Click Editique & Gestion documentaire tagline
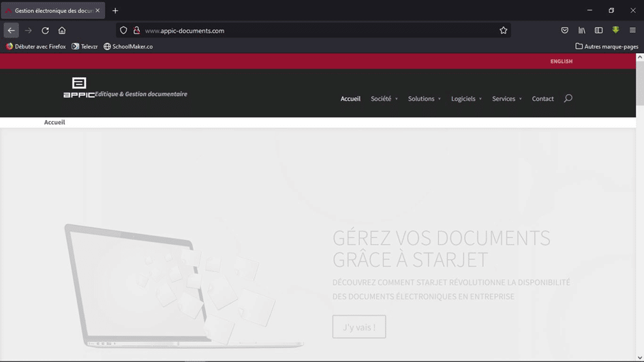The width and height of the screenshot is (644, 362). [141, 94]
